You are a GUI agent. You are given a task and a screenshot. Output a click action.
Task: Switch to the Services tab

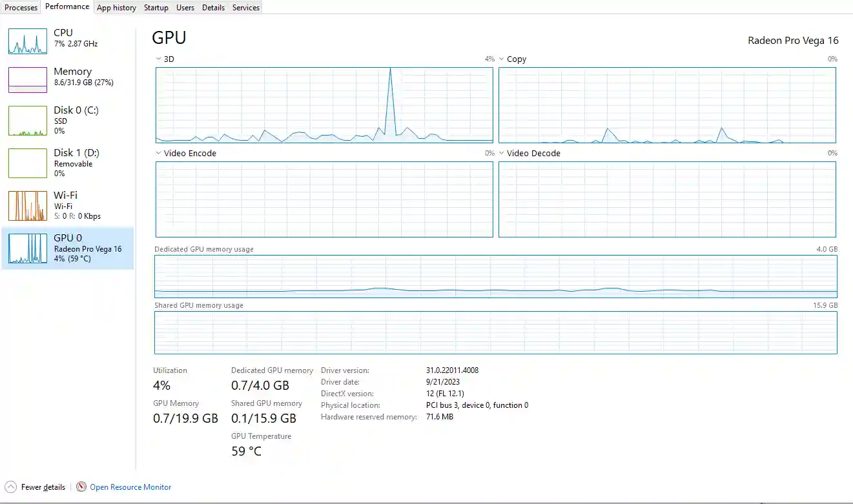[x=246, y=8]
